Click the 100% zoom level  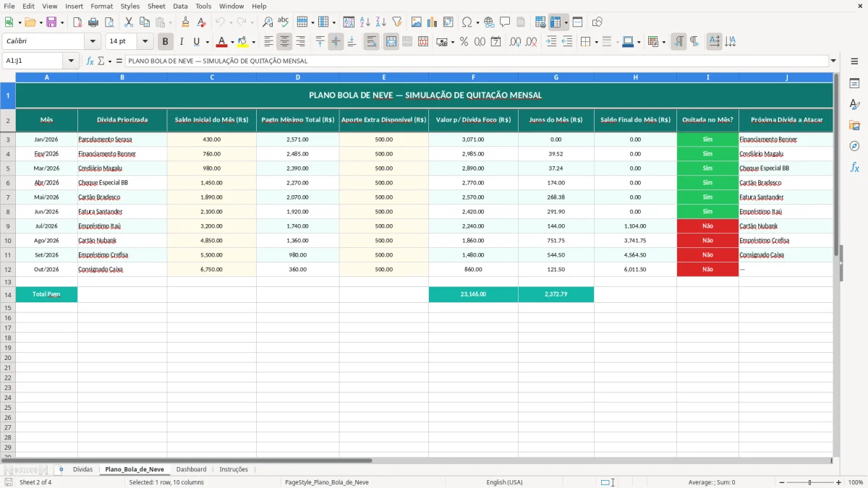856,482
